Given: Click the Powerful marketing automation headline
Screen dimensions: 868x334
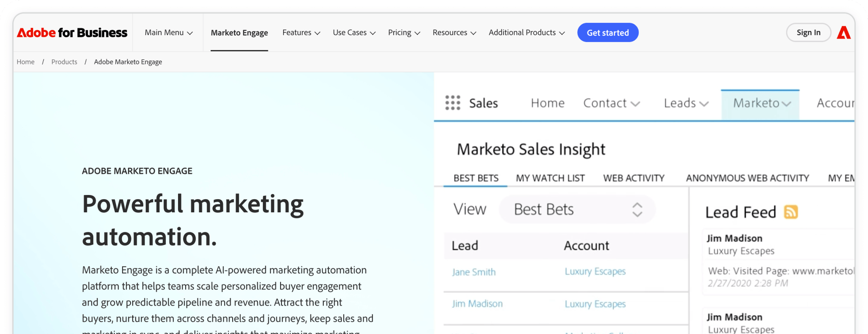Looking at the screenshot, I should [x=193, y=220].
